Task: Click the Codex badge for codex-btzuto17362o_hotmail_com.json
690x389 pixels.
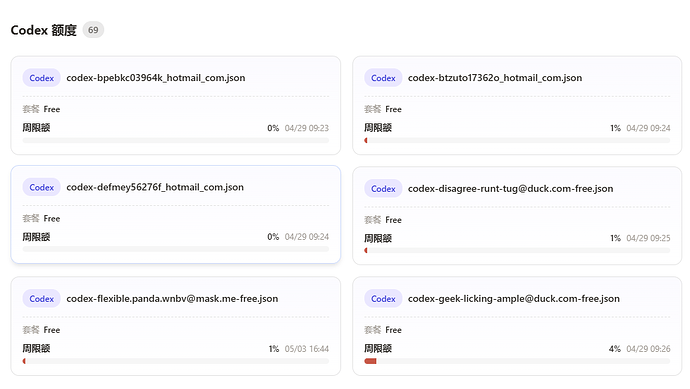Action: [x=383, y=78]
